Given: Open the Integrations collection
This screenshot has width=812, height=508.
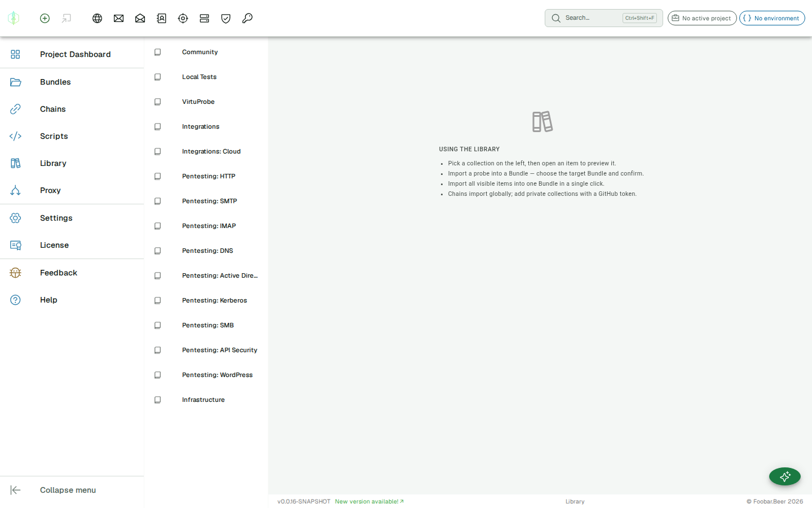Looking at the screenshot, I should [x=206, y=126].
